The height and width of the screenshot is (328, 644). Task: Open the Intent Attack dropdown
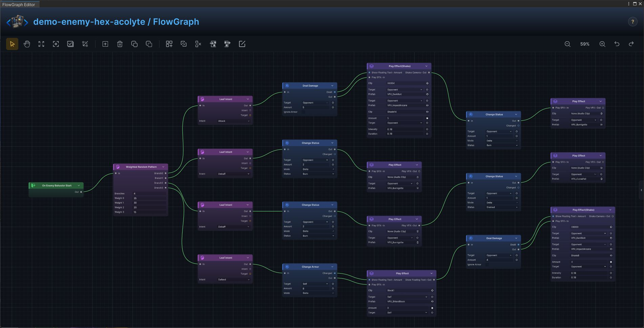pos(234,121)
